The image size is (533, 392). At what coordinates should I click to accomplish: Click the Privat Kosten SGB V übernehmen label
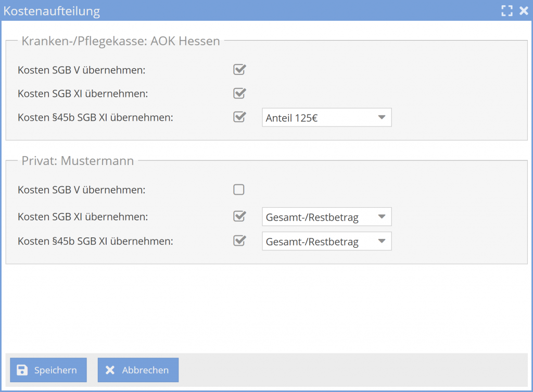(81, 190)
